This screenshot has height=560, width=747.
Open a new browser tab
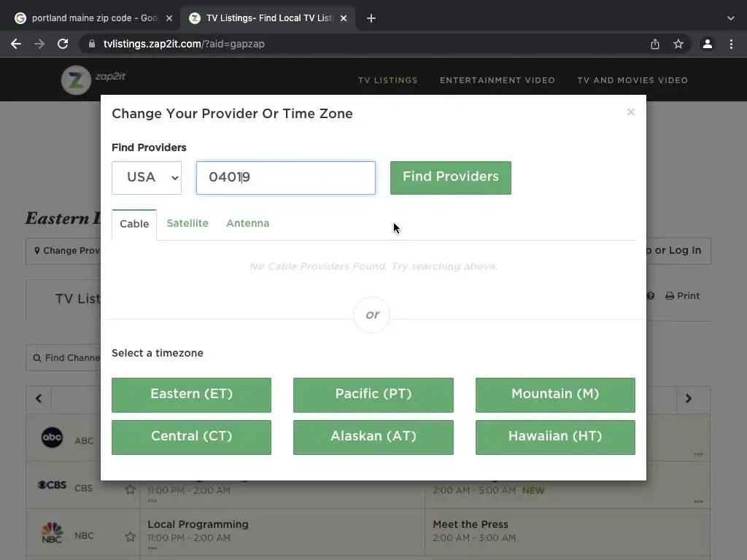(371, 18)
